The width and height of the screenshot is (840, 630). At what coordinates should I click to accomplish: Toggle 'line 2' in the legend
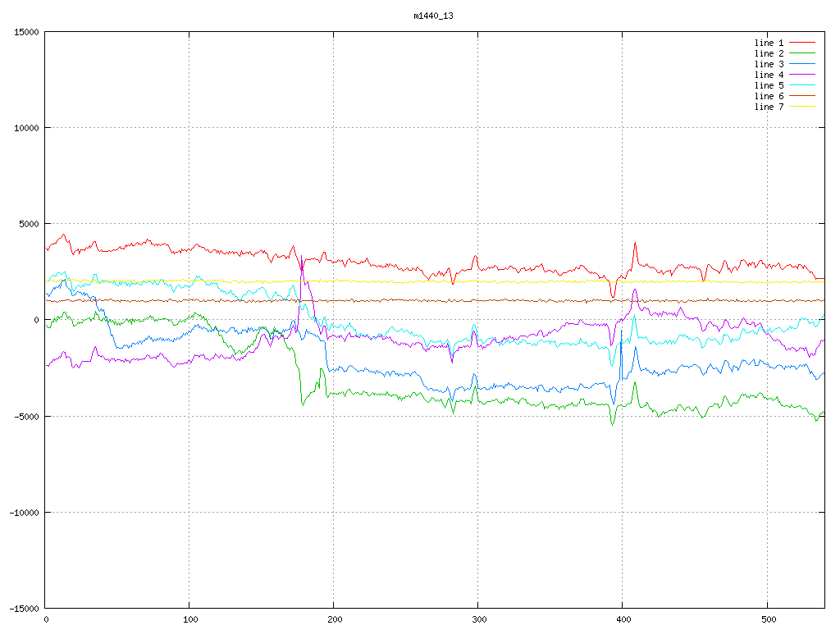click(x=769, y=53)
